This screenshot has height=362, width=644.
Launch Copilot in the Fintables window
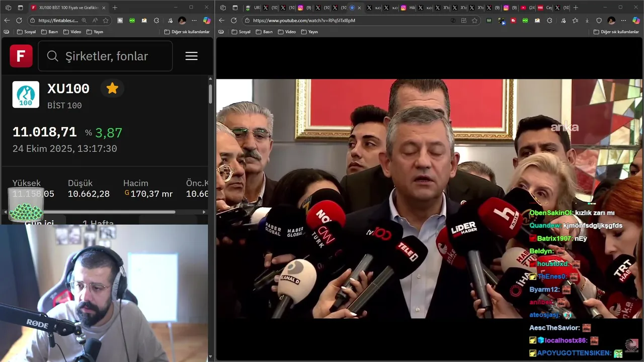tap(206, 20)
